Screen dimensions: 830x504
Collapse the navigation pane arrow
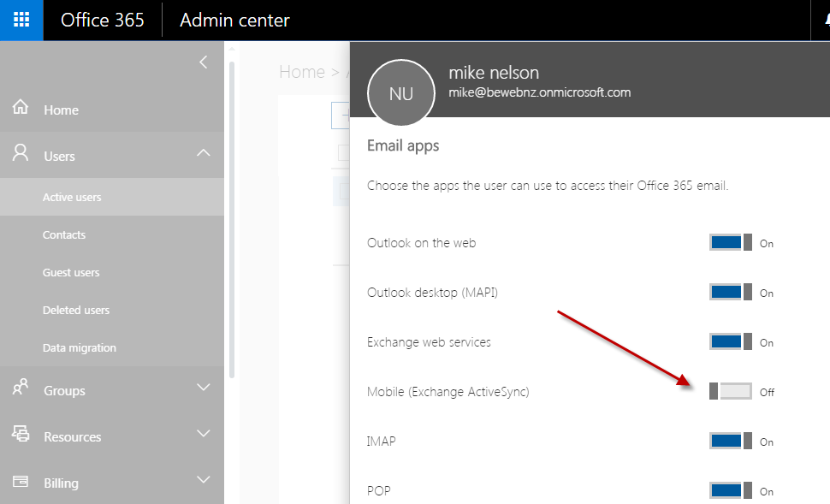(204, 62)
